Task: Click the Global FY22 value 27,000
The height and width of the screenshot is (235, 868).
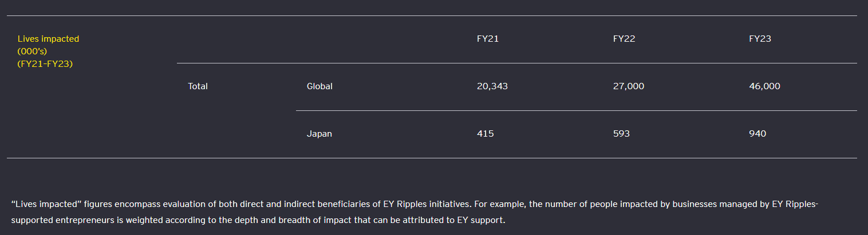Action: [628, 86]
